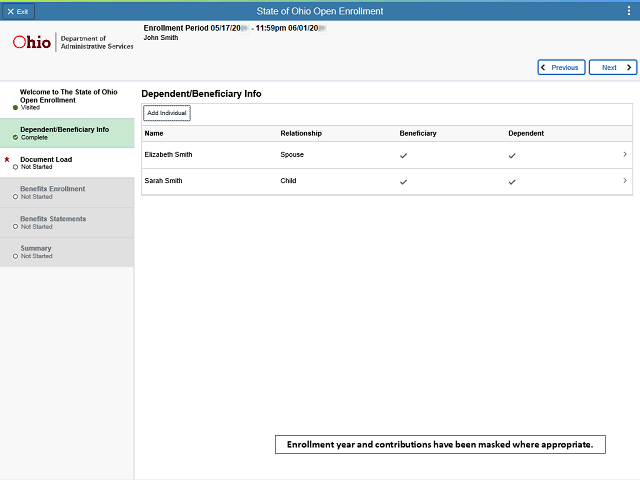Click Sarah Smith's Dependent checkmark

click(x=512, y=182)
